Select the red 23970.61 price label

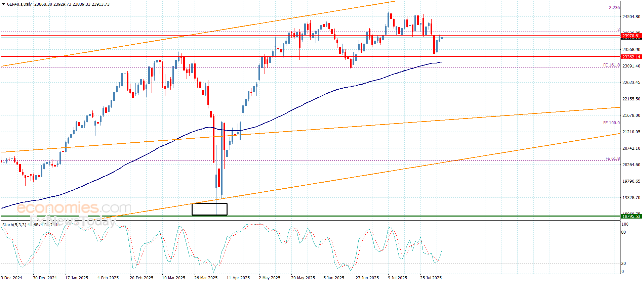click(x=631, y=36)
